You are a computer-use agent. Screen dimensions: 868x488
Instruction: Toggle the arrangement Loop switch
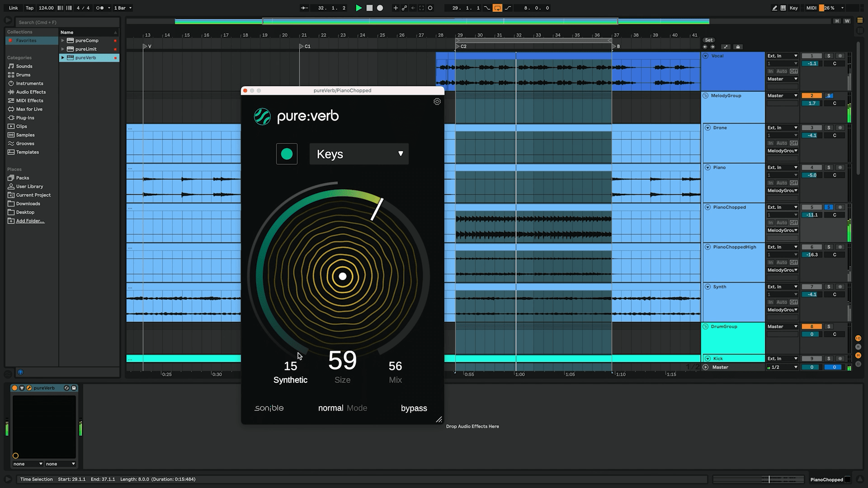pyautogui.click(x=497, y=8)
